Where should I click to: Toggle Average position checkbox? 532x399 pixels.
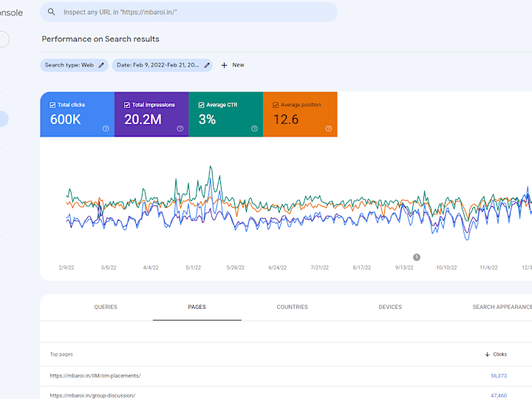(276, 105)
